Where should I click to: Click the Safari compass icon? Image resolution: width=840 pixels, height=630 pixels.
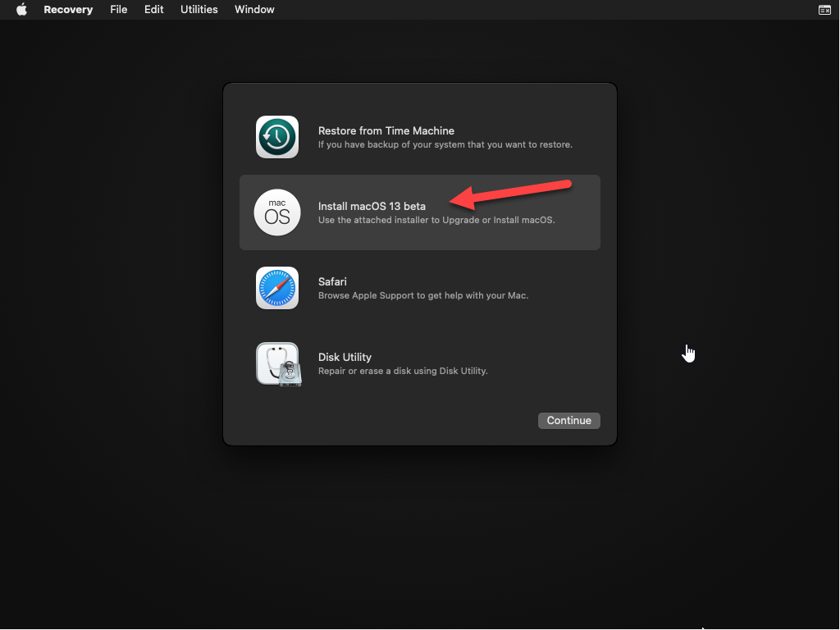point(277,288)
